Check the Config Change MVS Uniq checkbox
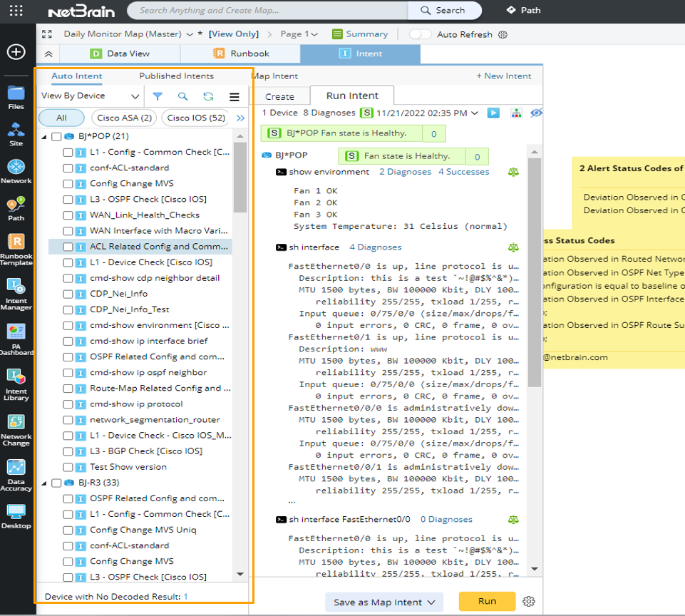685x616 pixels. tap(68, 530)
